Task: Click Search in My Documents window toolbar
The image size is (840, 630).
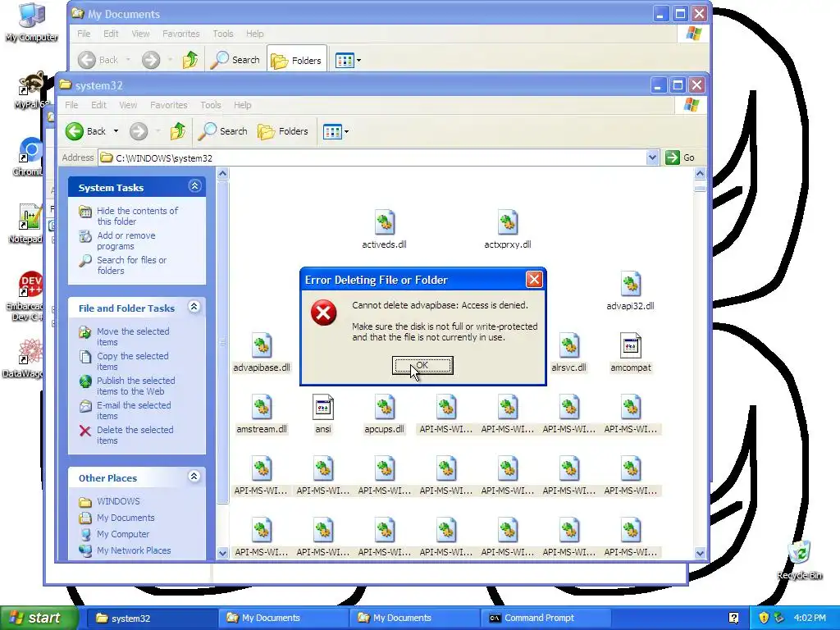Action: coord(235,60)
